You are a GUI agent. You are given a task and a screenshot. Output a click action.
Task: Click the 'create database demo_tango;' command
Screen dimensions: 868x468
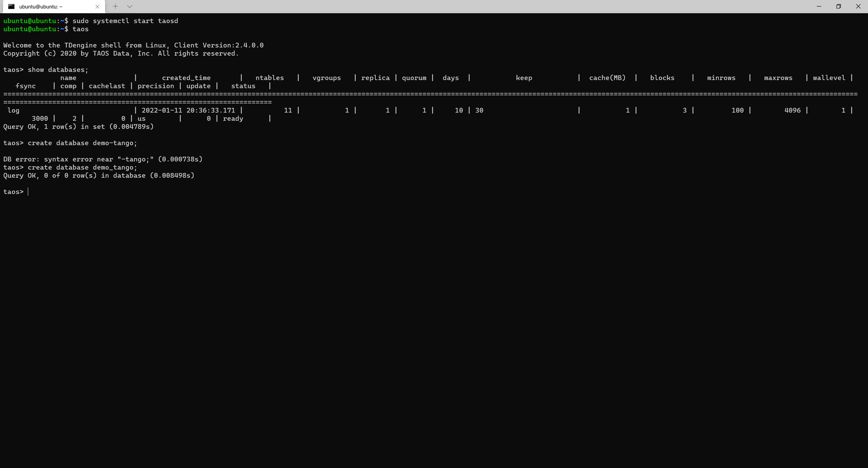coord(82,168)
